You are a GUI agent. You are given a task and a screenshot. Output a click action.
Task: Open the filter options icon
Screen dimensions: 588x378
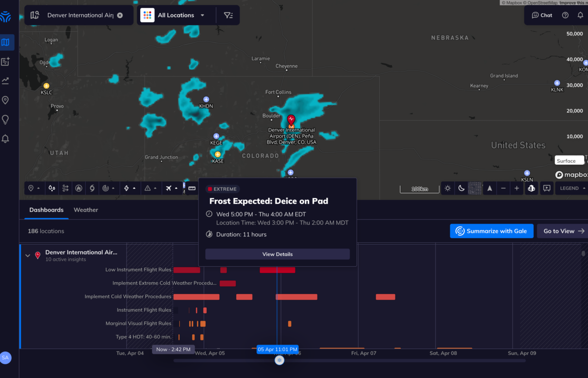tap(228, 15)
